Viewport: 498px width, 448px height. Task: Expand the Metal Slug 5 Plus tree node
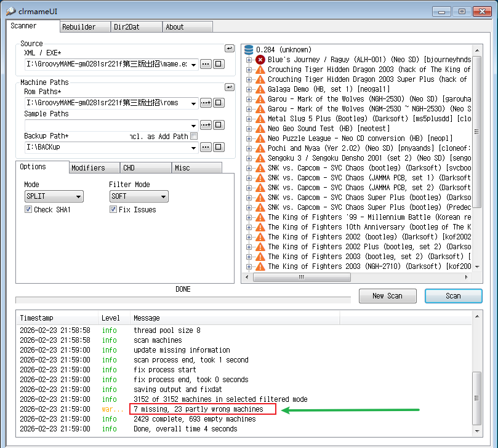pos(249,119)
